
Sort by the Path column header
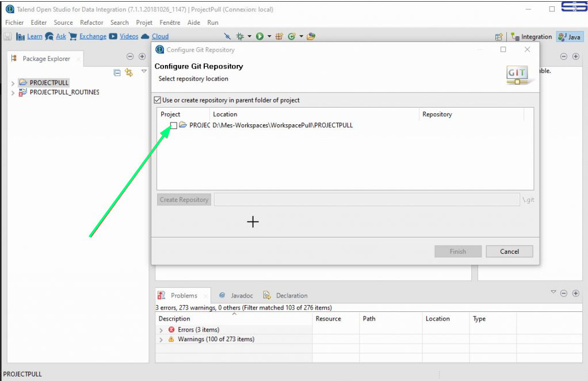[391, 319]
